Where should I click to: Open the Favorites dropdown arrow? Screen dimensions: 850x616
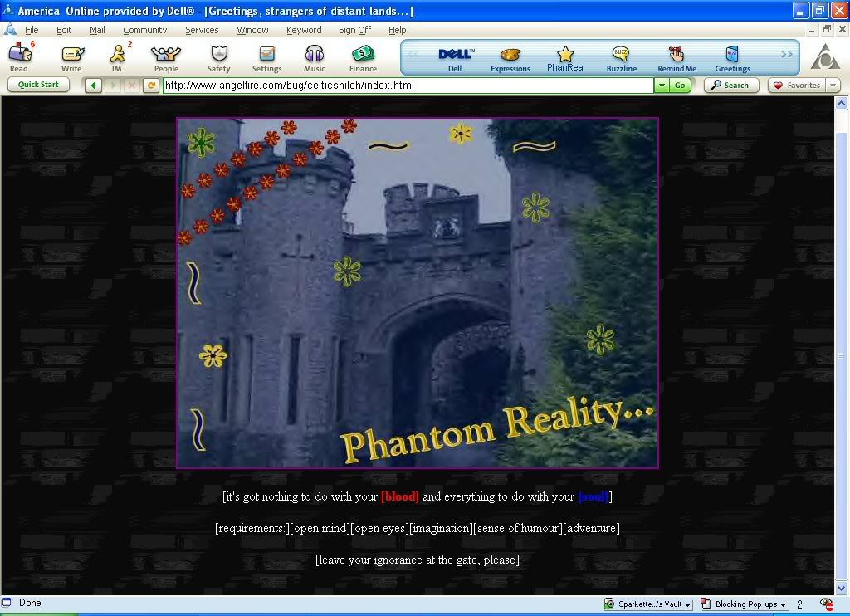[x=832, y=86]
